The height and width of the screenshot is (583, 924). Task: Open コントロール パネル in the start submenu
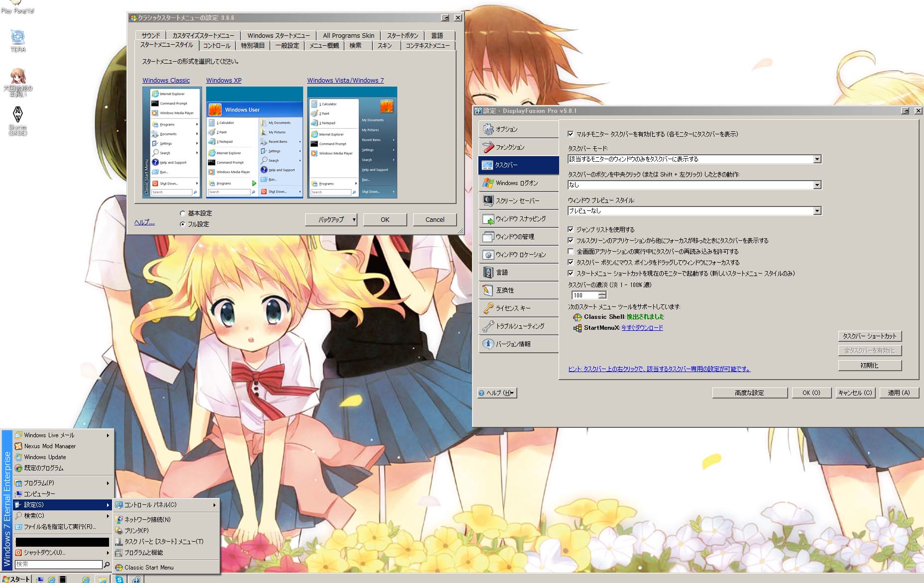pos(150,505)
